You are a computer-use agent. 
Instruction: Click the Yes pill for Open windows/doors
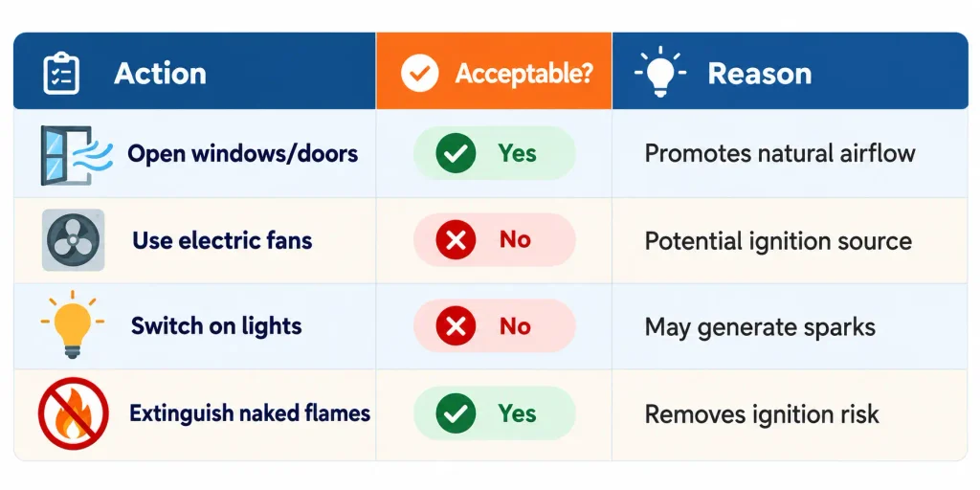[x=495, y=153]
